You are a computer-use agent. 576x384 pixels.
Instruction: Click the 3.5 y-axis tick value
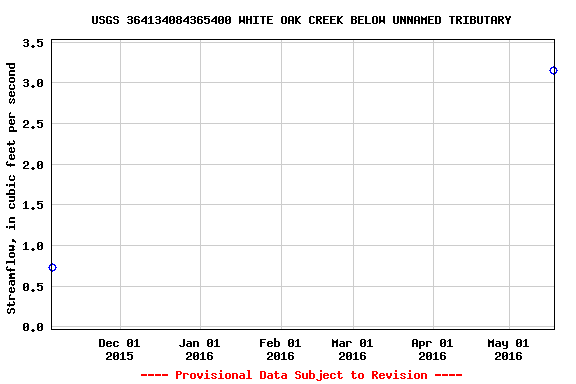click(33, 43)
